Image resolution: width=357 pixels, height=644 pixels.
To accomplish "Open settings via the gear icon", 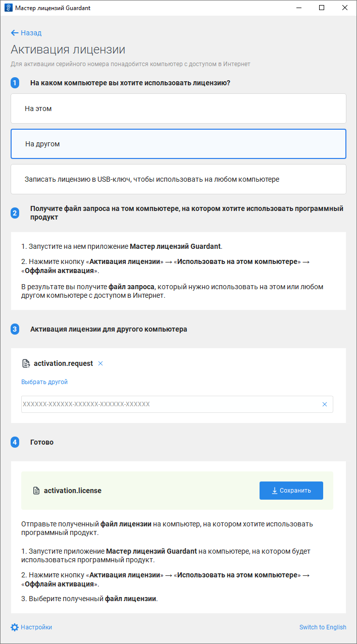I will pyautogui.click(x=15, y=627).
